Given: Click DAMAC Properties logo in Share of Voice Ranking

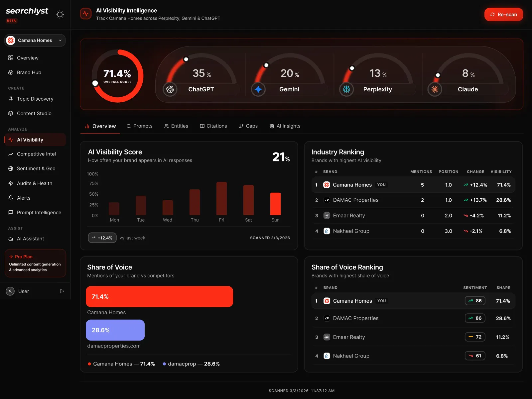Looking at the screenshot, I should (327, 318).
